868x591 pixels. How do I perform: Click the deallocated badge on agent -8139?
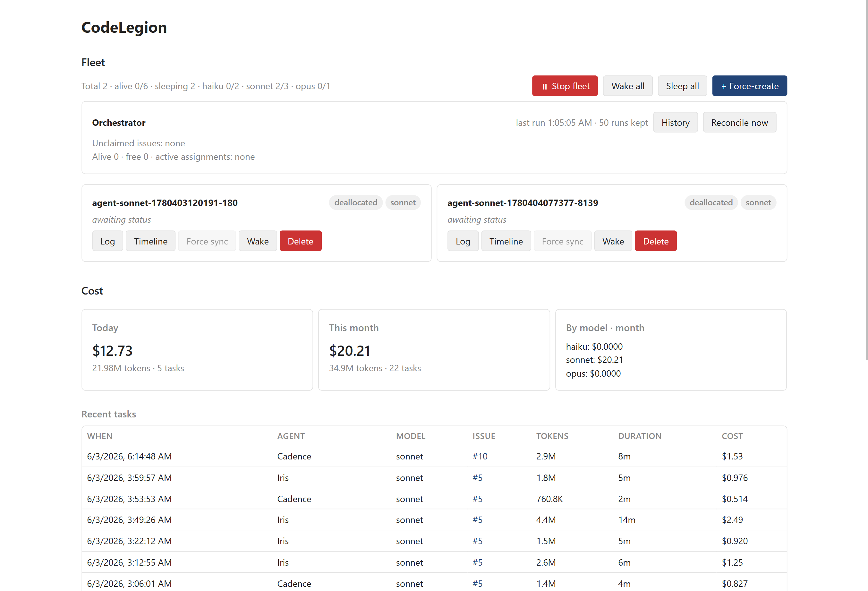tap(711, 202)
